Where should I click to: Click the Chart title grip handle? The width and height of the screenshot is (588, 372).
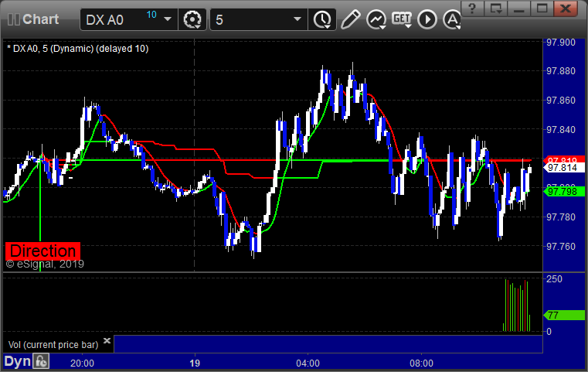pos(13,19)
